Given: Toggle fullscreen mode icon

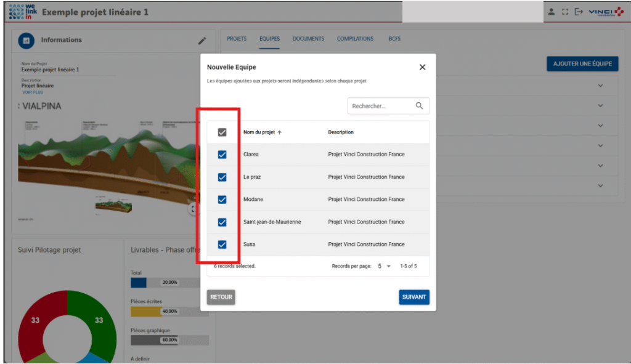Looking at the screenshot, I should 564,12.
